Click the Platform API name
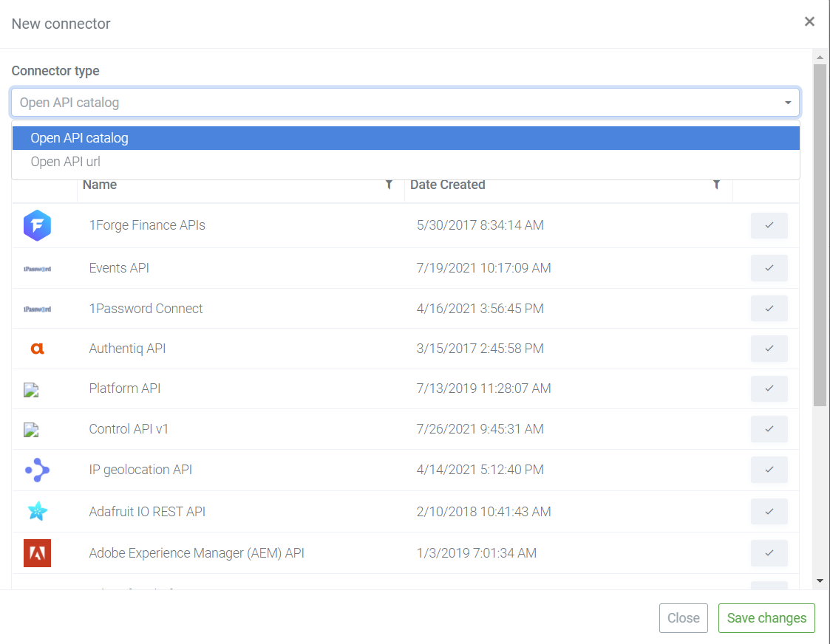This screenshot has width=830, height=644. (x=125, y=388)
